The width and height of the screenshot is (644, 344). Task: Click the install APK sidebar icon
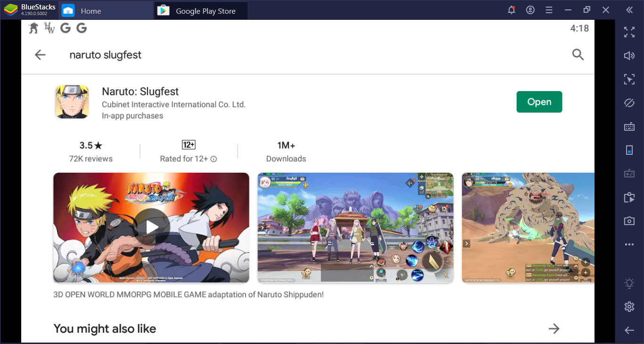[629, 197]
